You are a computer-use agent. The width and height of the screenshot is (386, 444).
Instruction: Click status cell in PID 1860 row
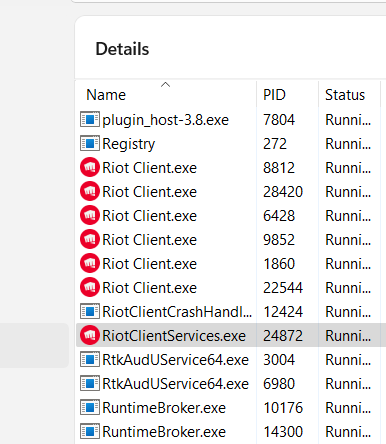[348, 264]
